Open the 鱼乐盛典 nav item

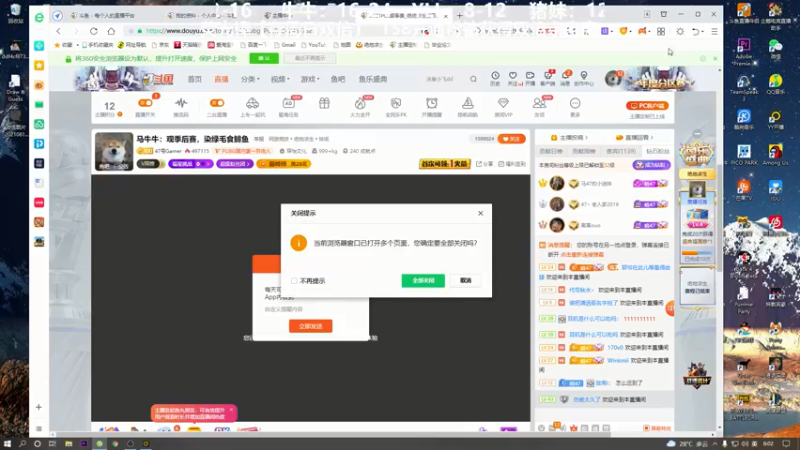tap(372, 79)
